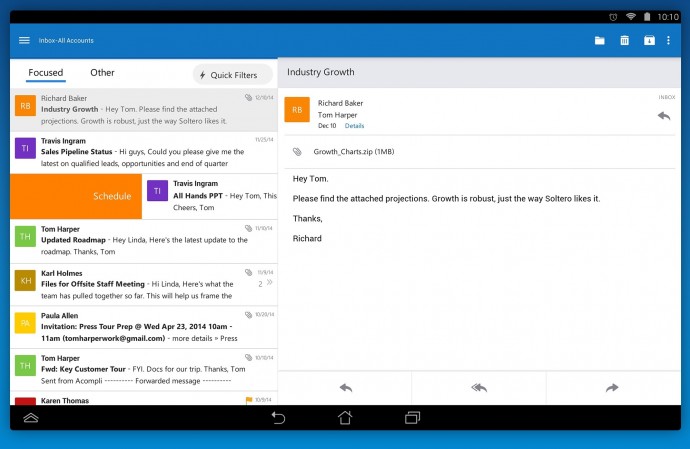Image resolution: width=690 pixels, height=449 pixels.
Task: Delete the email with trash icon
Action: point(624,40)
